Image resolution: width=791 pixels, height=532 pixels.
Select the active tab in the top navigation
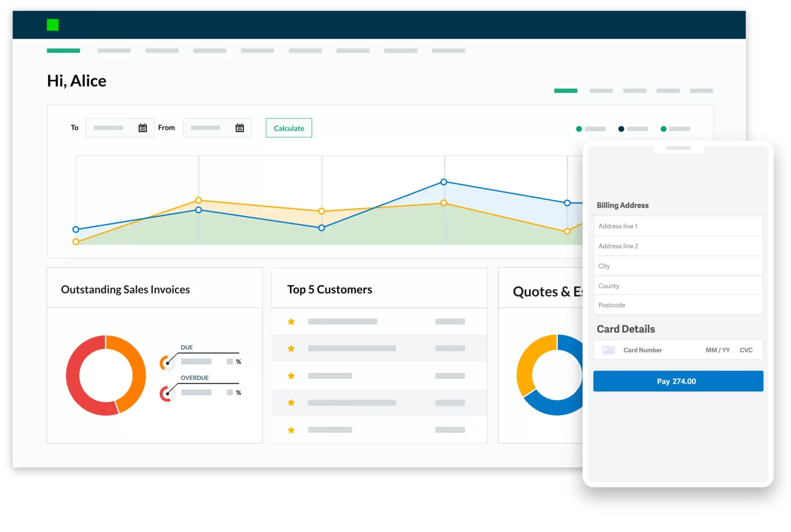click(63, 50)
